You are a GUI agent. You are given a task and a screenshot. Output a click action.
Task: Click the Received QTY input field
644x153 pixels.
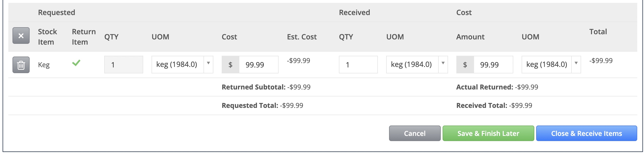[358, 65]
